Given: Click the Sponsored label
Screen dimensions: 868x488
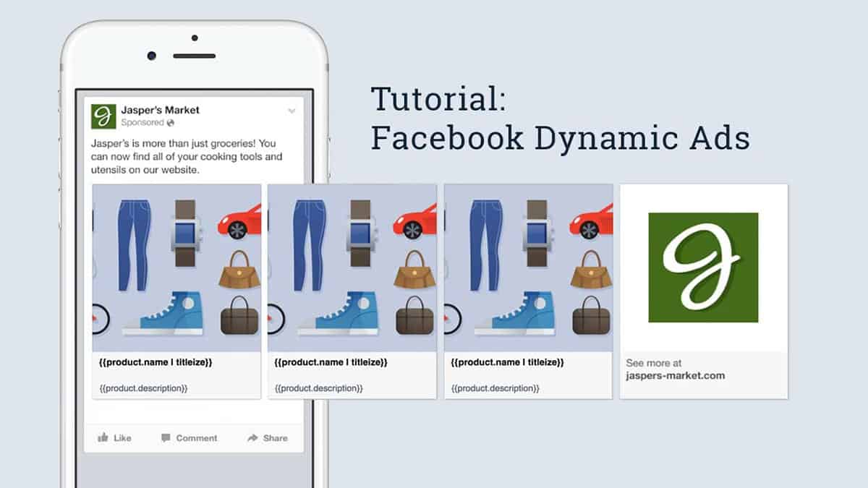Looking at the screenshot, I should [142, 123].
